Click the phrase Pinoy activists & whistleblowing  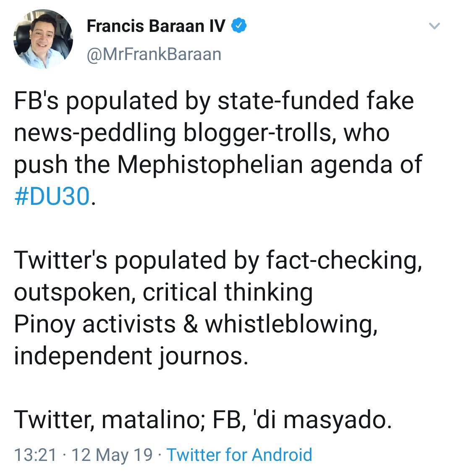coord(196,324)
